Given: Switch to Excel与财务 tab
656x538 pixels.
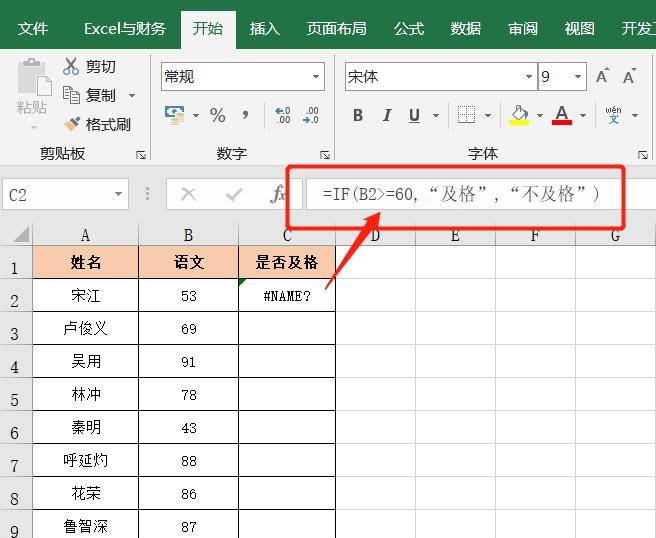Looking at the screenshot, I should tap(125, 29).
